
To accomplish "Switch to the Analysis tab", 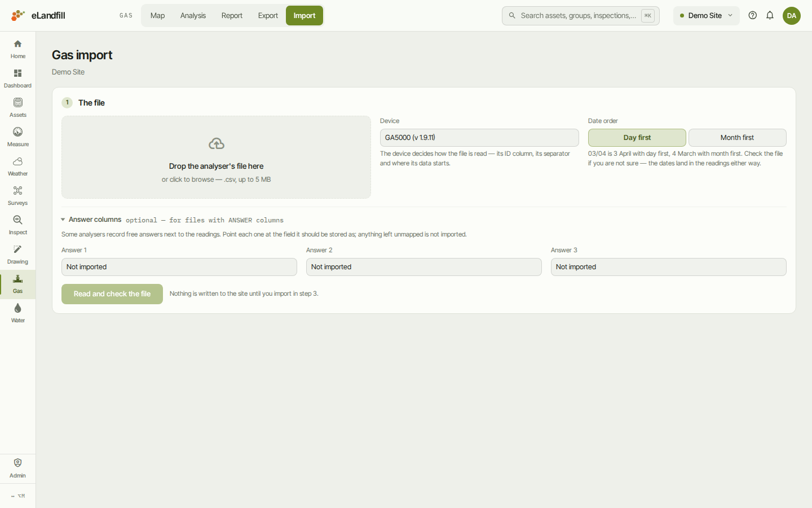I will (x=193, y=16).
